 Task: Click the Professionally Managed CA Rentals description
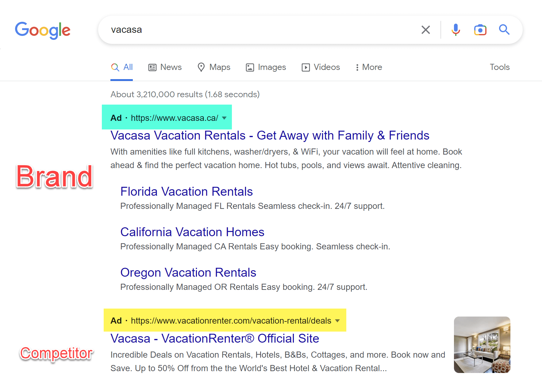coord(255,246)
